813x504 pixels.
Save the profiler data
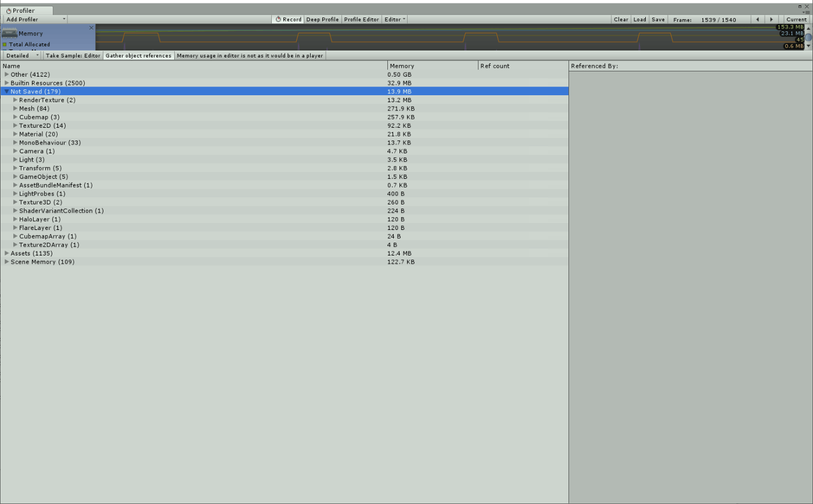[658, 19]
